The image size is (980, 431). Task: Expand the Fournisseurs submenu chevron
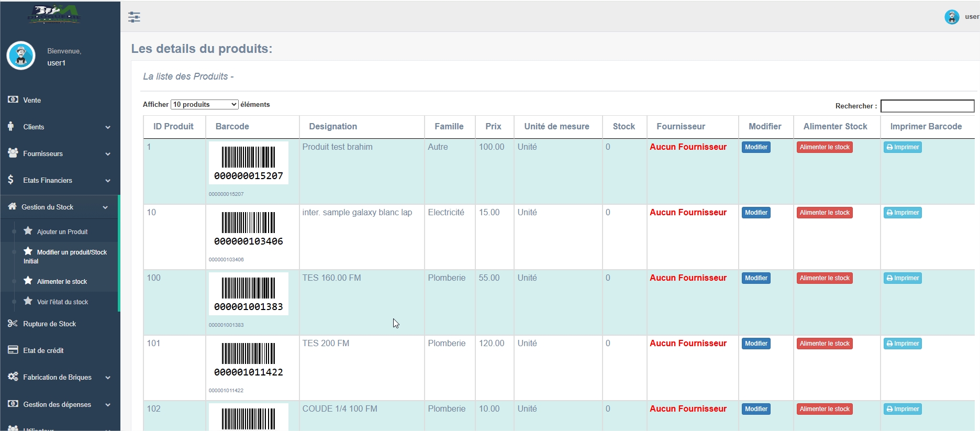pos(108,154)
